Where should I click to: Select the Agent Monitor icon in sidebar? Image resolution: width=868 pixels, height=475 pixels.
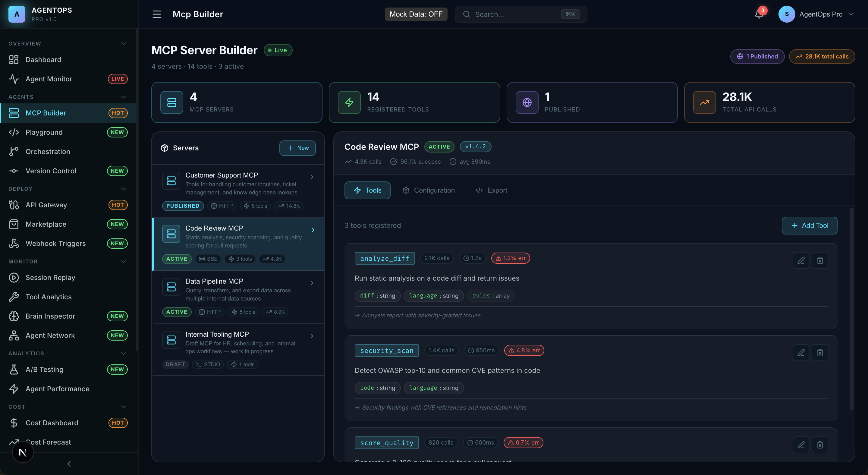coord(14,79)
